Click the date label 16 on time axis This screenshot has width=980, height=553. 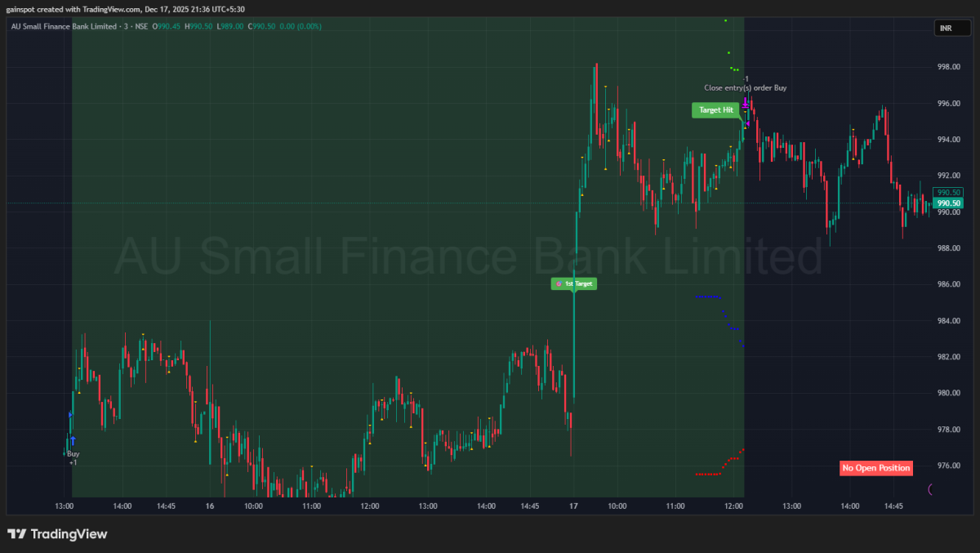click(210, 506)
